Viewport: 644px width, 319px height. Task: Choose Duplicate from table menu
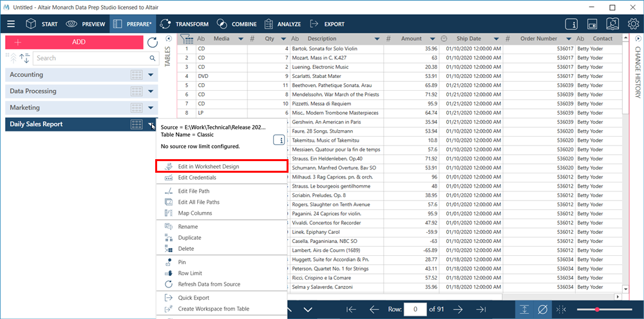(222, 238)
